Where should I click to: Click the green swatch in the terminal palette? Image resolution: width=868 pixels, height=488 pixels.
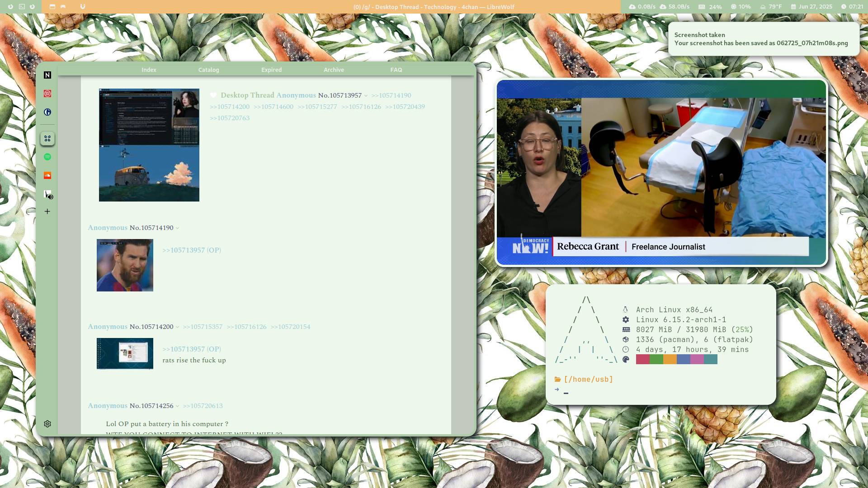(x=656, y=359)
